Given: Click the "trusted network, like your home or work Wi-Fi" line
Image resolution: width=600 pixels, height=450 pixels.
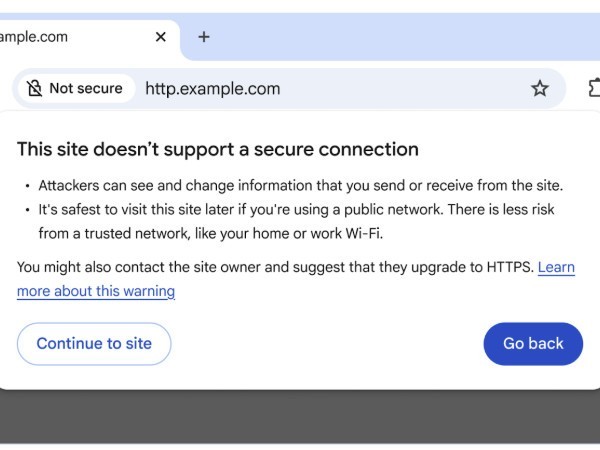Looking at the screenshot, I should click(x=210, y=233).
